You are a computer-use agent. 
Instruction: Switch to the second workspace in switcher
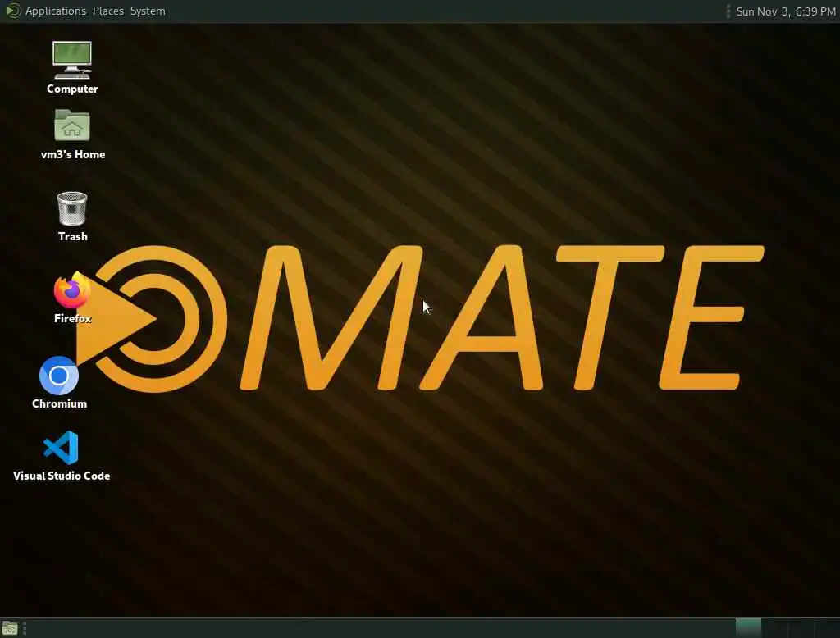[774, 628]
